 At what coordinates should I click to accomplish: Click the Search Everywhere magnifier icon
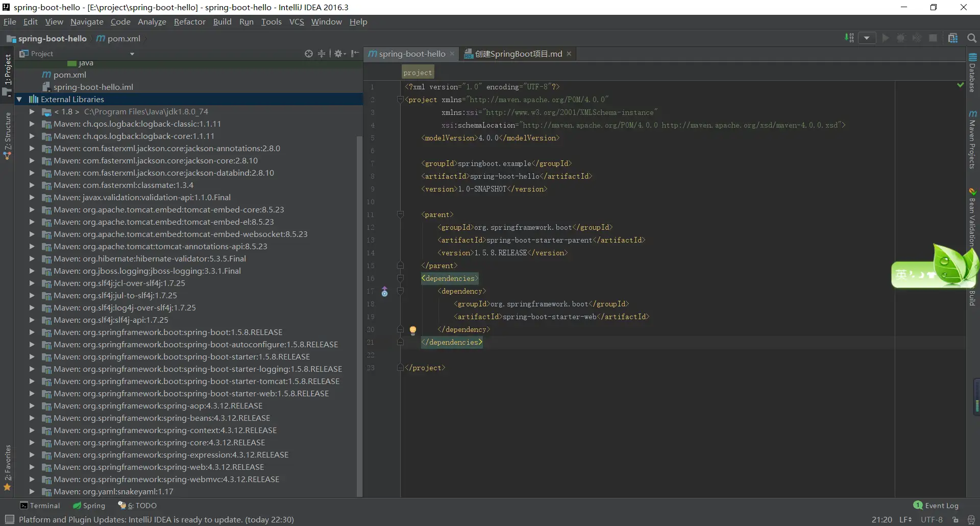pyautogui.click(x=972, y=38)
